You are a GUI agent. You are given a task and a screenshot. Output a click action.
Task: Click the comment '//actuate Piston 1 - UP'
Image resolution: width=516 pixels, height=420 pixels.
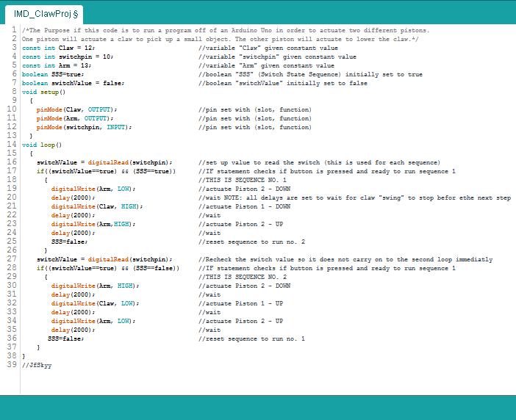coord(240,304)
